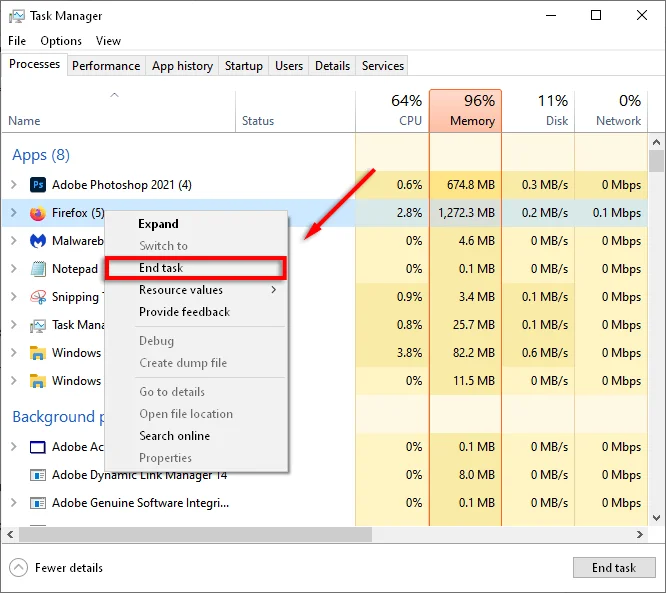Select the Adobe Photoshop 2021 (4) row
This screenshot has height=593, width=666.
pos(325,185)
